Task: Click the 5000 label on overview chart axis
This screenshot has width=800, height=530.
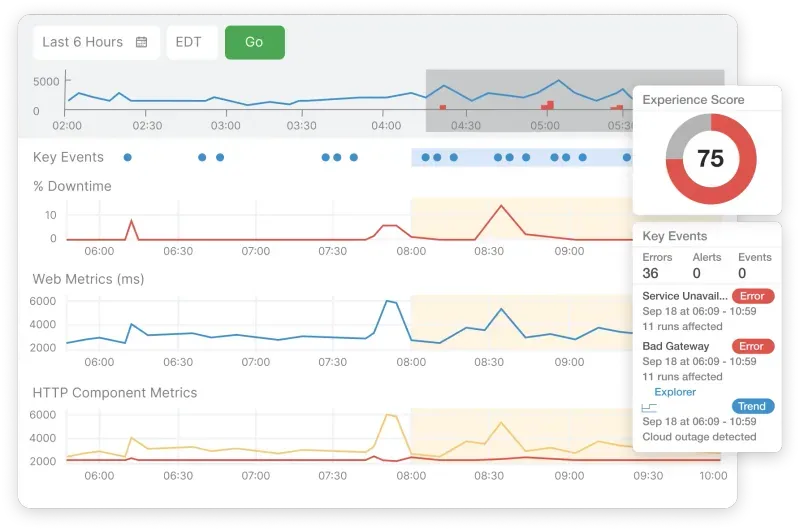Action: click(x=46, y=82)
